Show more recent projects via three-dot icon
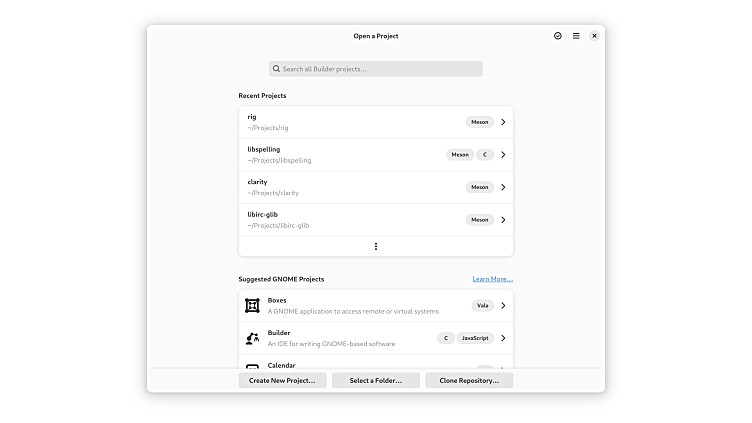This screenshot has width=752, height=423. [x=376, y=246]
